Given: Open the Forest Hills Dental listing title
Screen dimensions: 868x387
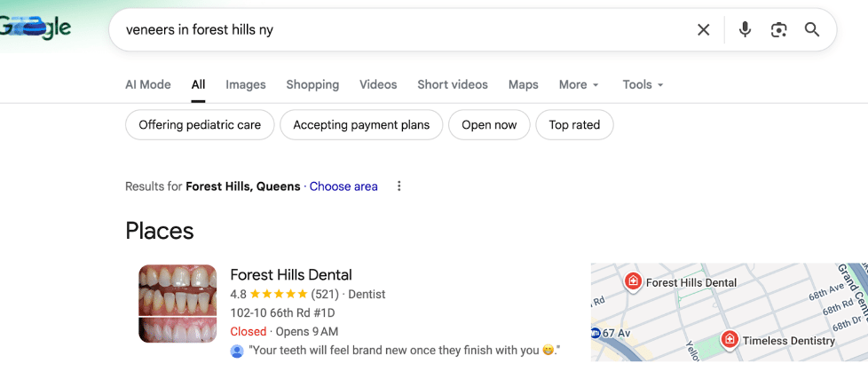Looking at the screenshot, I should (x=291, y=275).
